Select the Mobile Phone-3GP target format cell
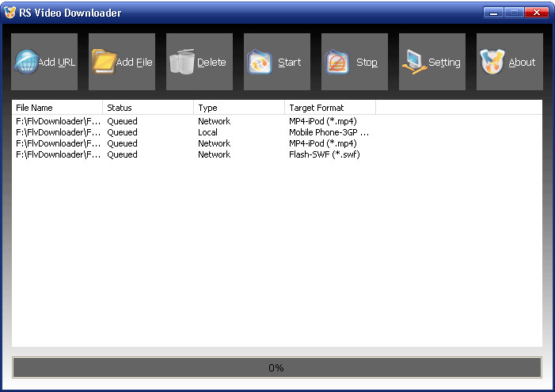The image size is (555, 392). tap(329, 132)
